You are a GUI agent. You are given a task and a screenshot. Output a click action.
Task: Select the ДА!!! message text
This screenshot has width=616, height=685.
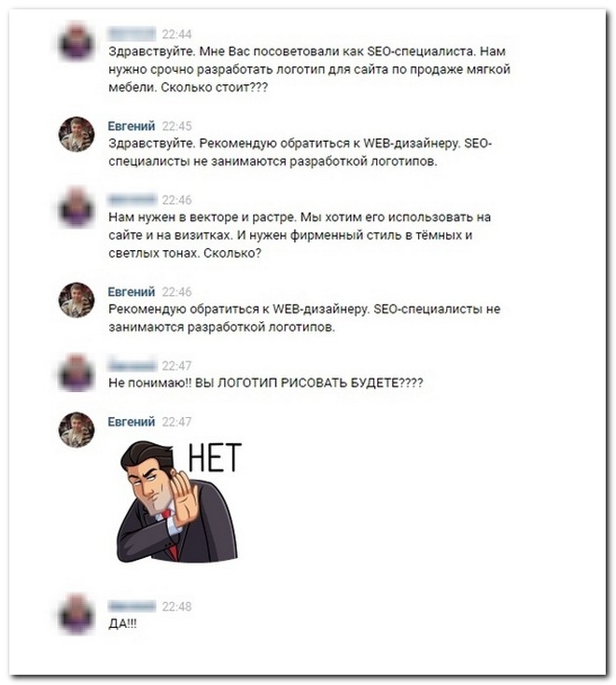pos(122,623)
